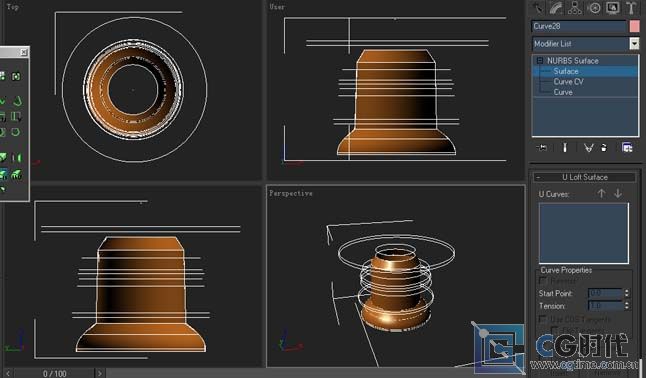Collapse the NURBS Surface tree node
The image size is (646, 378).
tap(539, 61)
